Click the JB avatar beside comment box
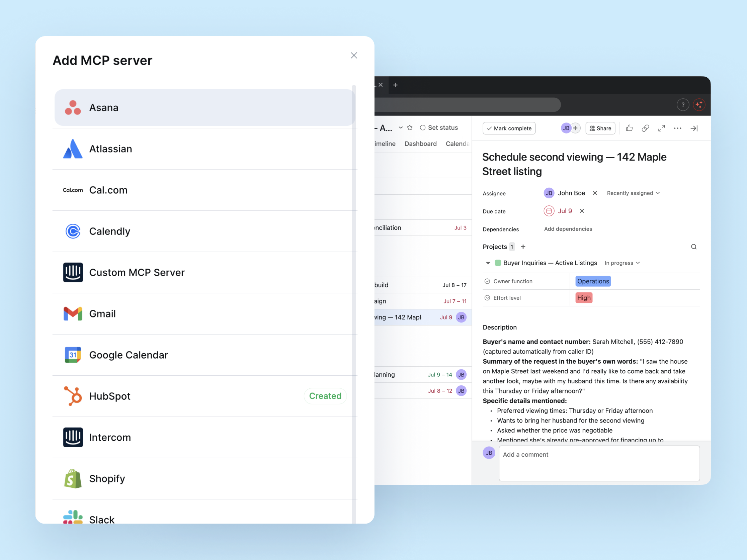 click(x=489, y=453)
